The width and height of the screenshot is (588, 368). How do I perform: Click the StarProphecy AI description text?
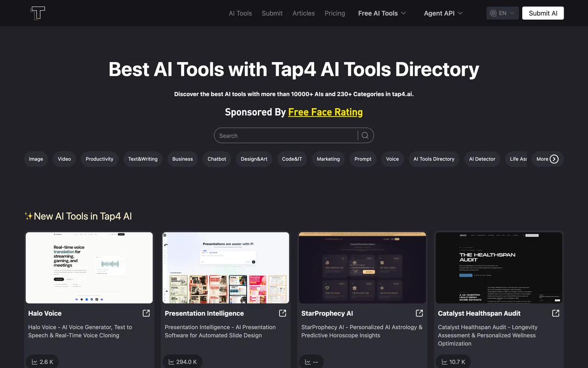[362, 331]
